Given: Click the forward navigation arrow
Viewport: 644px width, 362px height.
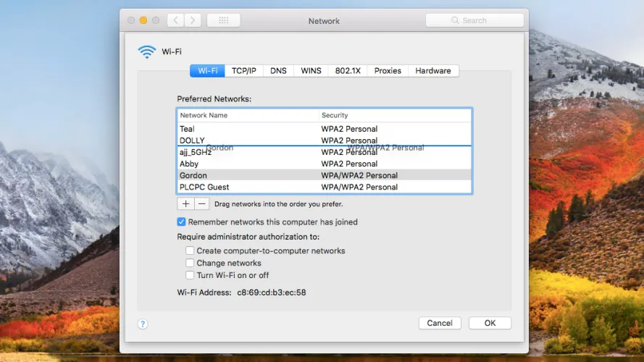Looking at the screenshot, I should (x=193, y=20).
